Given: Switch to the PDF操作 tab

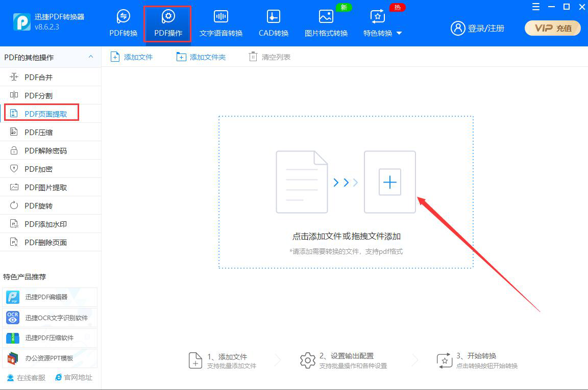Looking at the screenshot, I should (x=168, y=23).
